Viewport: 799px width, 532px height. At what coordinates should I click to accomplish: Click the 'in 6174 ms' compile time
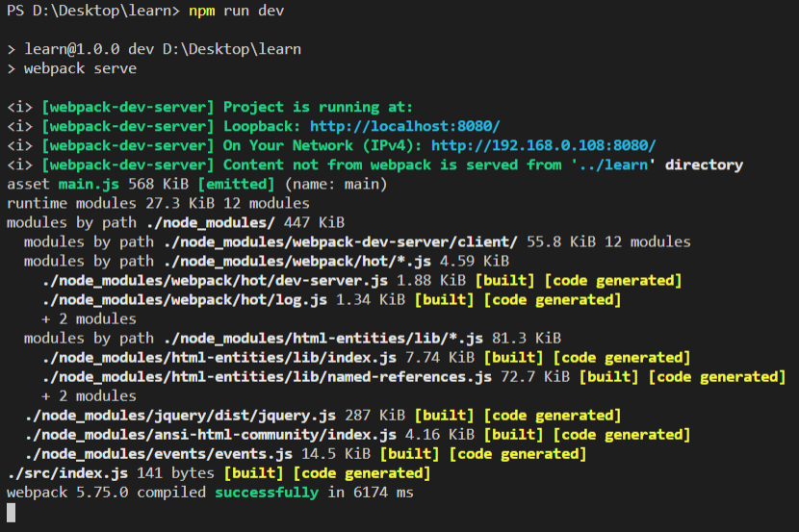coord(371,493)
